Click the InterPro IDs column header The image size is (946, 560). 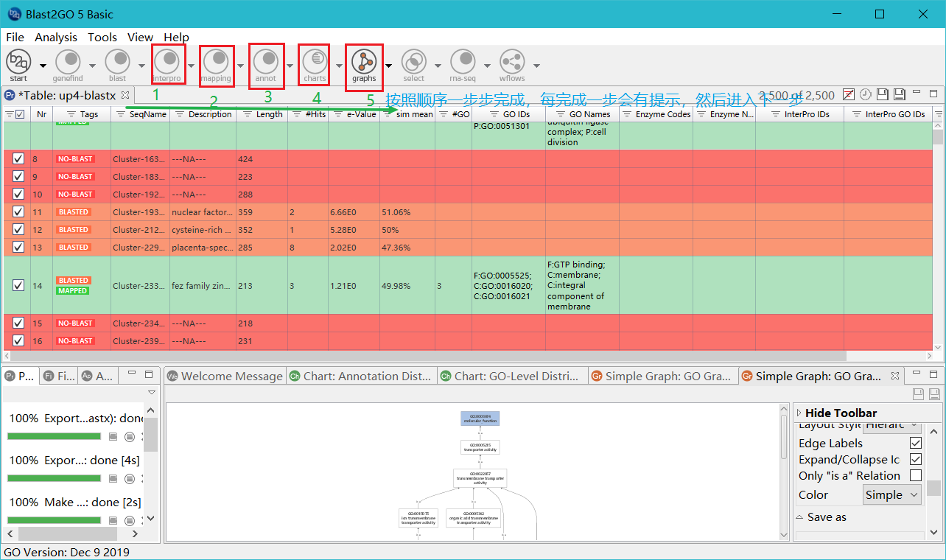click(x=799, y=114)
